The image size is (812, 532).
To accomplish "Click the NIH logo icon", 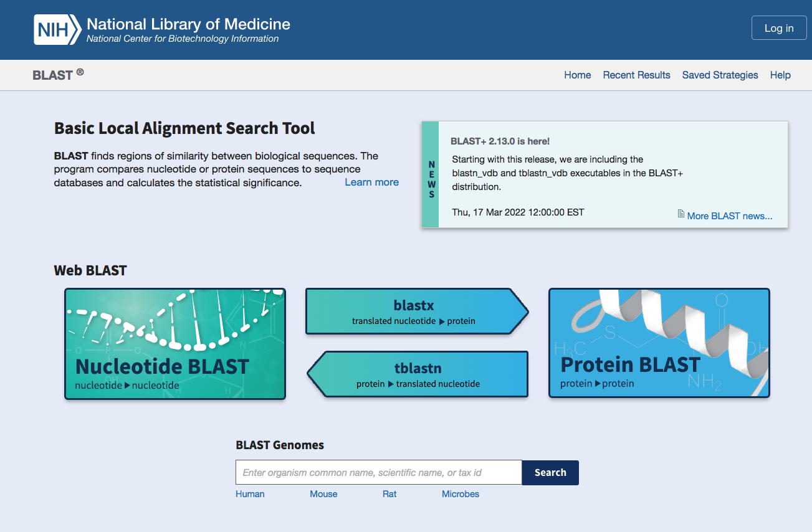I will [57, 30].
